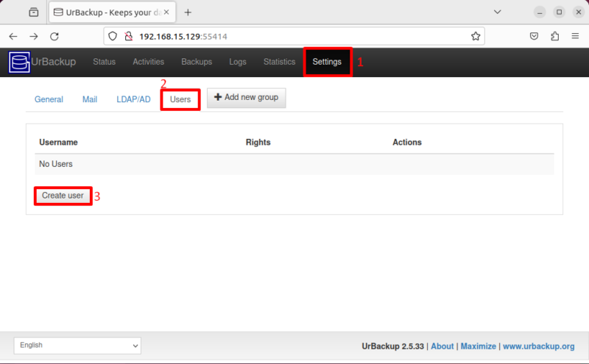Click the address bar URL field
This screenshot has height=364, width=589.
(294, 37)
